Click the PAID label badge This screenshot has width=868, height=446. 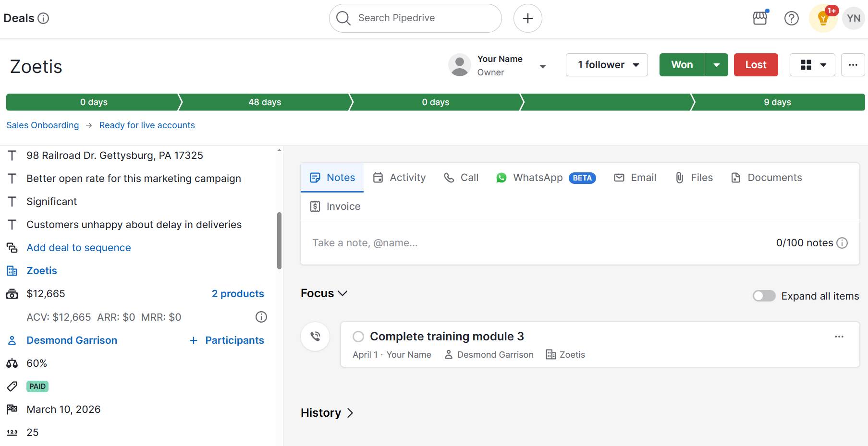(37, 386)
